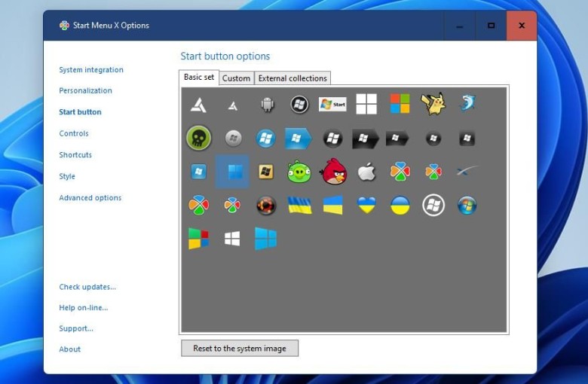Screen dimensions: 588x384
Task: Go to Advanced options
Action: [90, 198]
